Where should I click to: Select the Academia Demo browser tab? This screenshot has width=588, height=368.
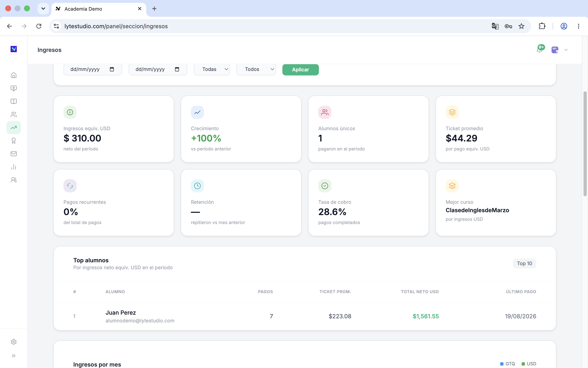click(99, 9)
